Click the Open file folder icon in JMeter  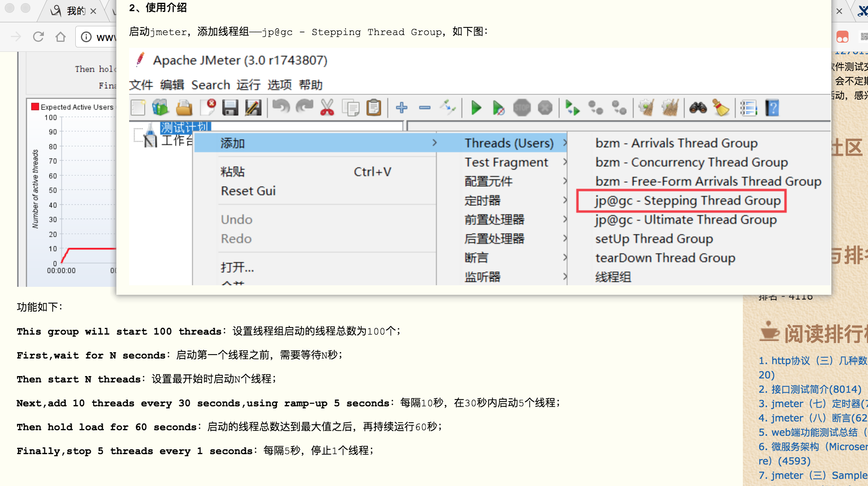[184, 108]
